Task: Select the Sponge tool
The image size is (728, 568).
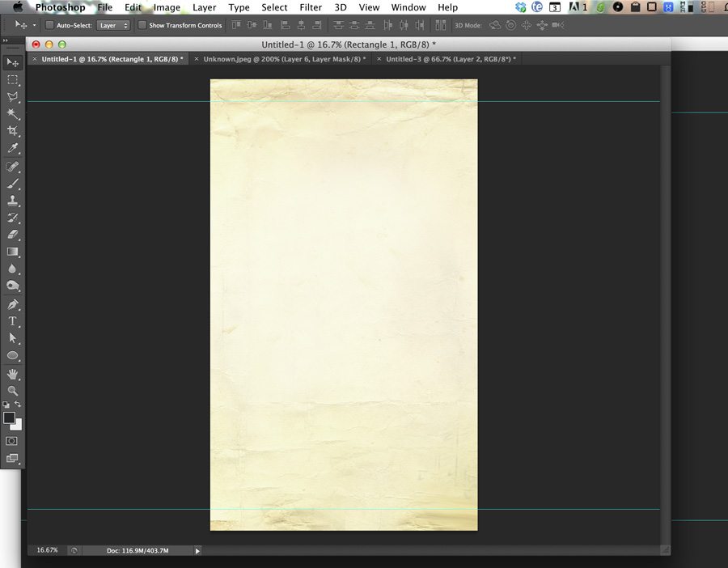Action: 12,286
